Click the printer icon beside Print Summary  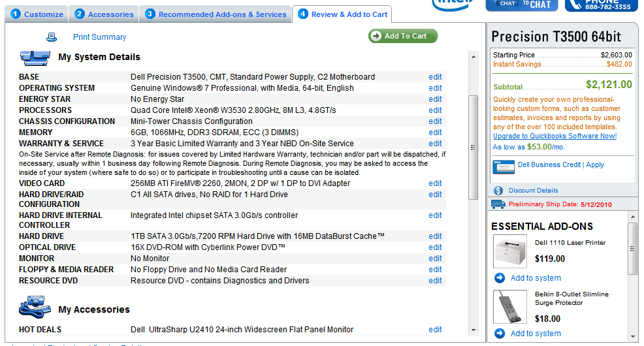click(x=52, y=37)
